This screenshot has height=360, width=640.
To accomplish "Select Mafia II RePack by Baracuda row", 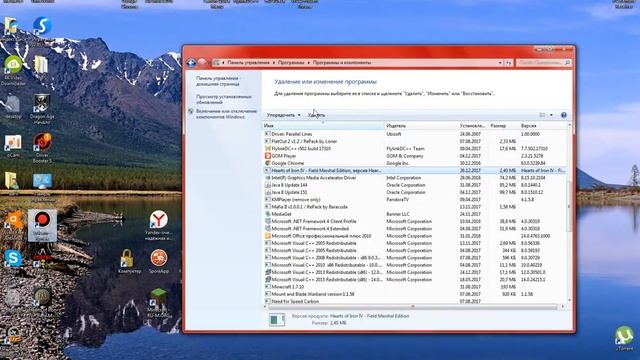I will (x=414, y=207).
